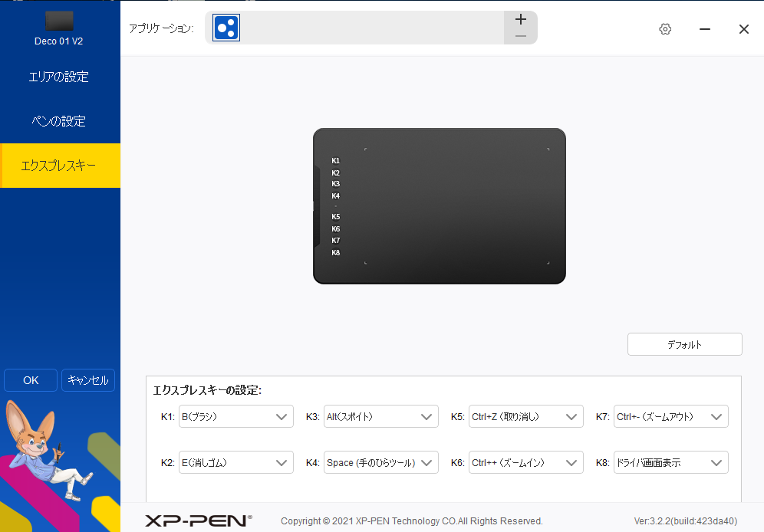This screenshot has height=532, width=764.
Task: Minimize the XP-PEN driver window
Action: (705, 29)
